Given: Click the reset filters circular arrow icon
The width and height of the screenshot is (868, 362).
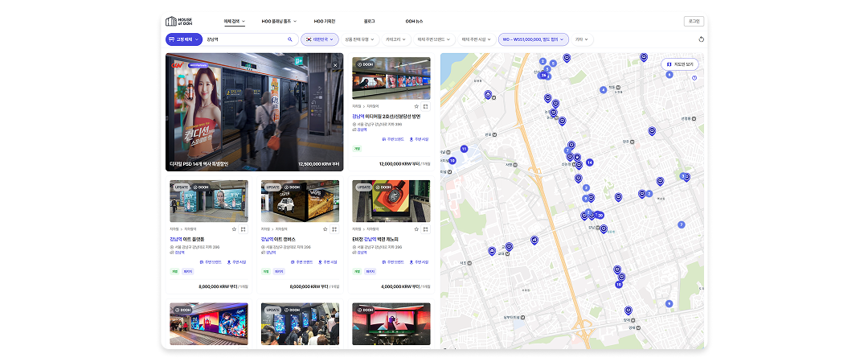Looking at the screenshot, I should coord(702,39).
